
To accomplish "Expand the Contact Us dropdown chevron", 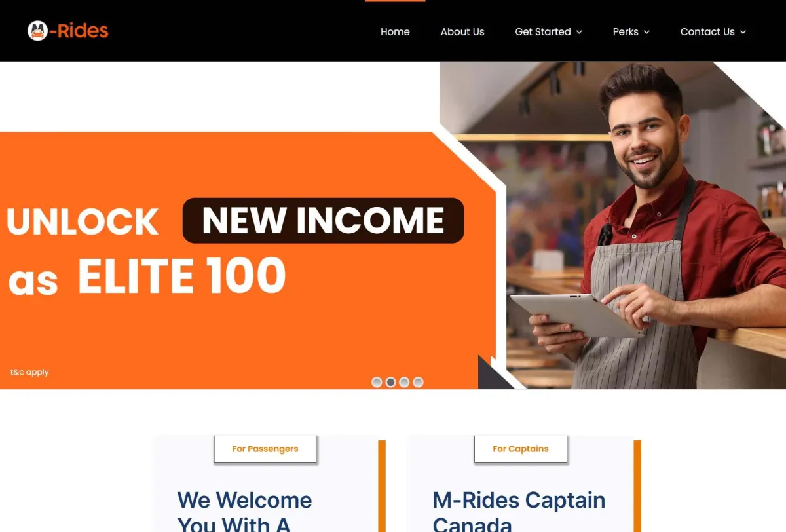I will point(743,32).
